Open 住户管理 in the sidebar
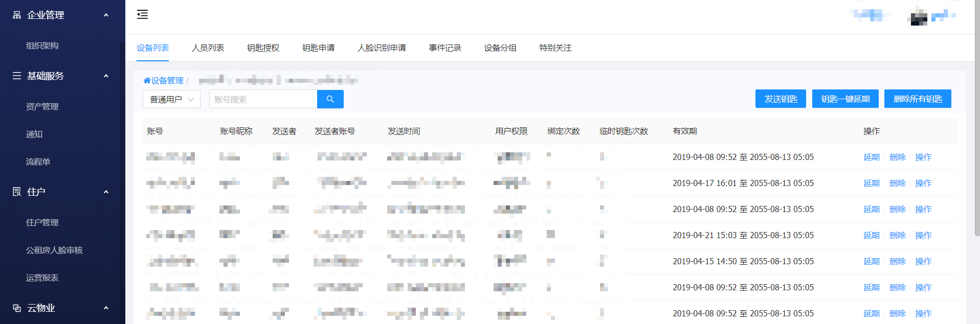980x324 pixels. click(x=42, y=222)
